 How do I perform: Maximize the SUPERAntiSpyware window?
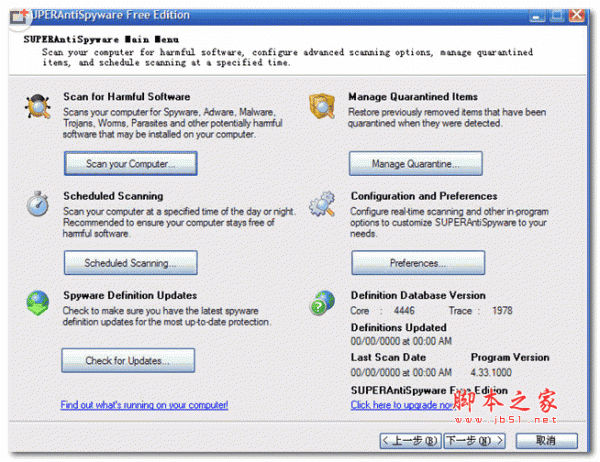coord(557,16)
